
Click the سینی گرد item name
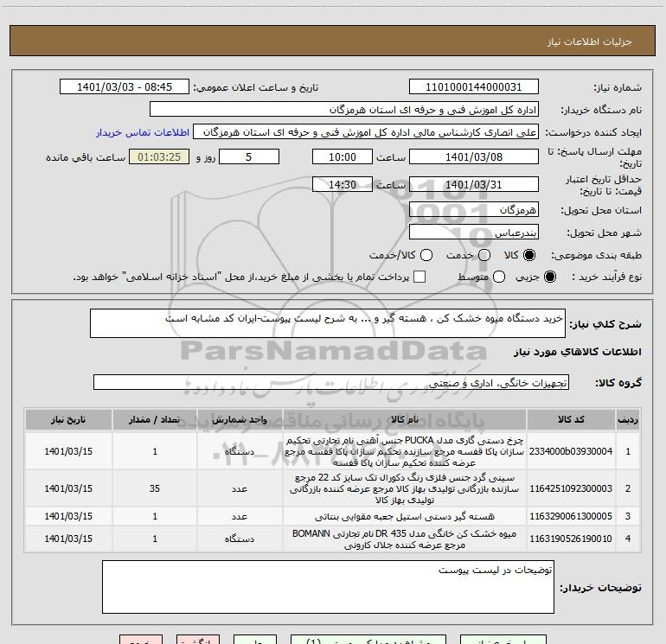[405, 488]
